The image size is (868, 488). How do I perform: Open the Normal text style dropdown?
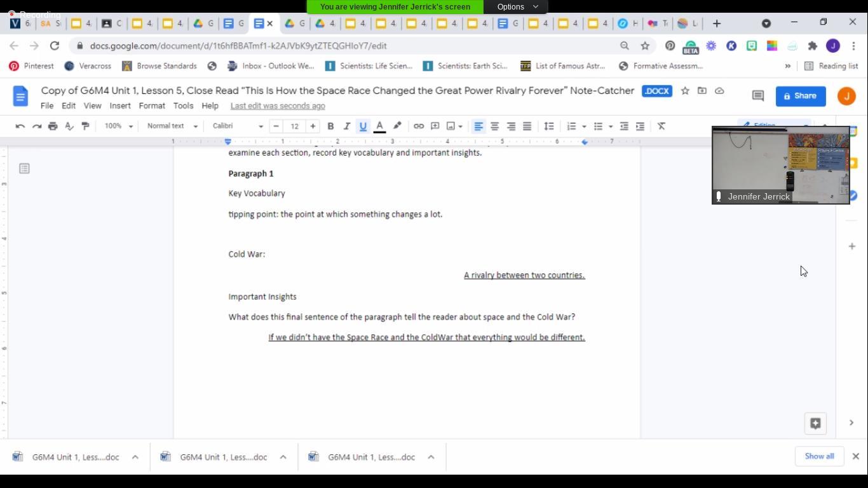pos(172,126)
